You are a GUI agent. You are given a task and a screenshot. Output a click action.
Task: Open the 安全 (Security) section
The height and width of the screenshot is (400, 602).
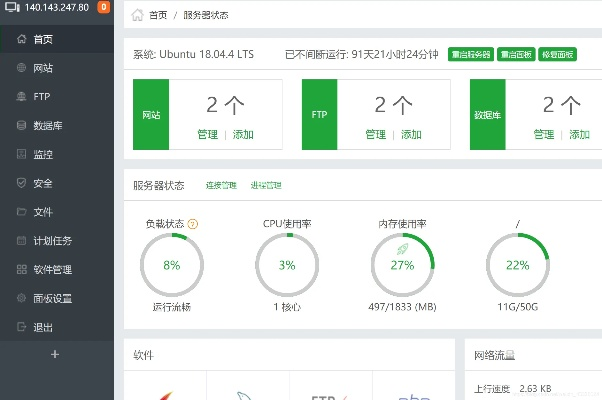pyautogui.click(x=42, y=183)
